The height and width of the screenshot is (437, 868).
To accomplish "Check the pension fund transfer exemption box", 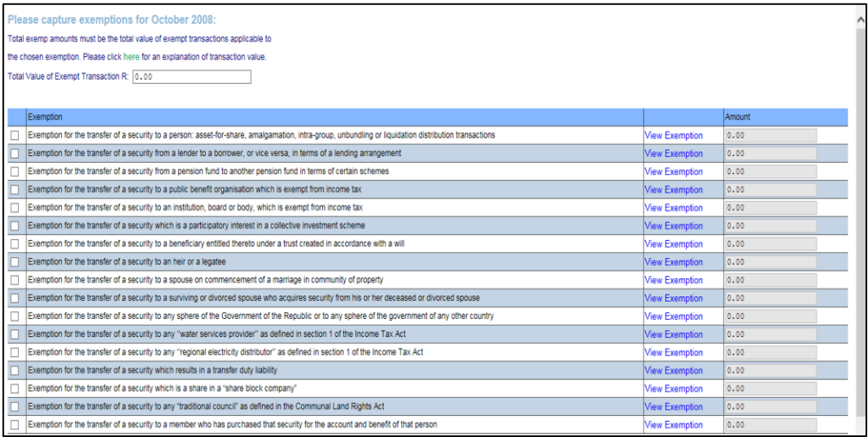I will [14, 171].
